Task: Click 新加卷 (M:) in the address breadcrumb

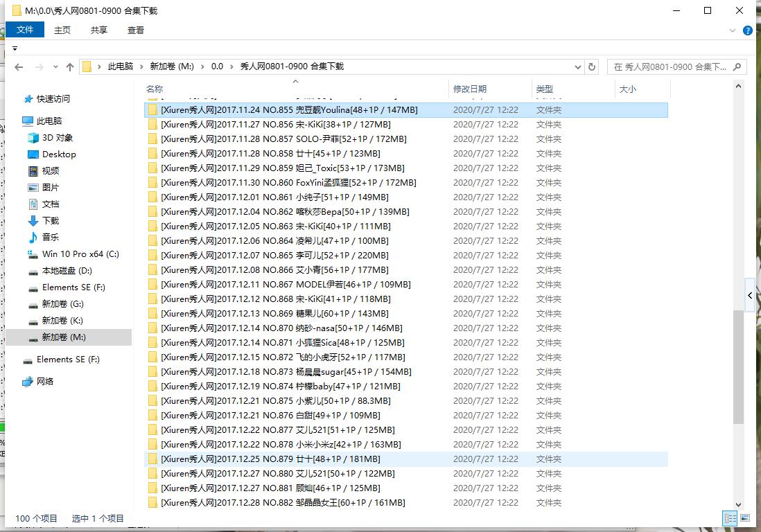Action: tap(172, 66)
